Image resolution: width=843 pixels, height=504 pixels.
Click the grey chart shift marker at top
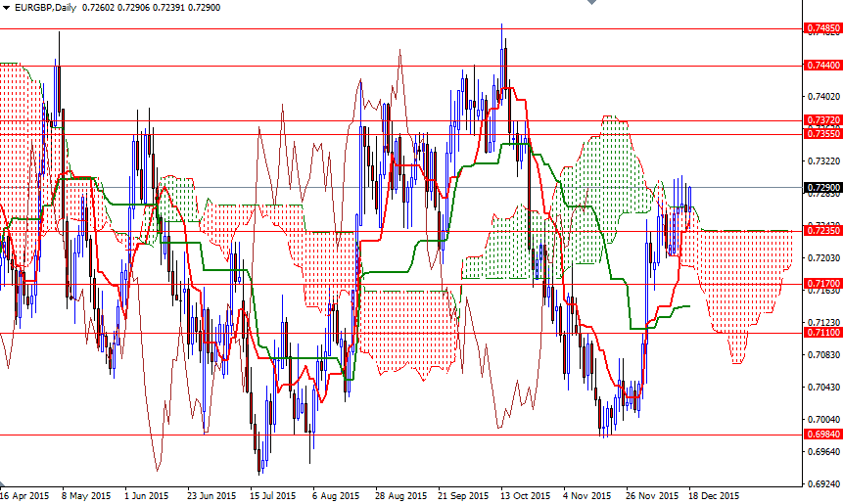click(x=591, y=2)
